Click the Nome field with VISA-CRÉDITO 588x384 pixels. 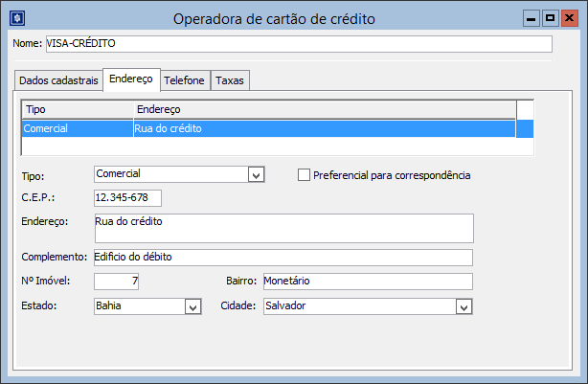pyautogui.click(x=298, y=44)
